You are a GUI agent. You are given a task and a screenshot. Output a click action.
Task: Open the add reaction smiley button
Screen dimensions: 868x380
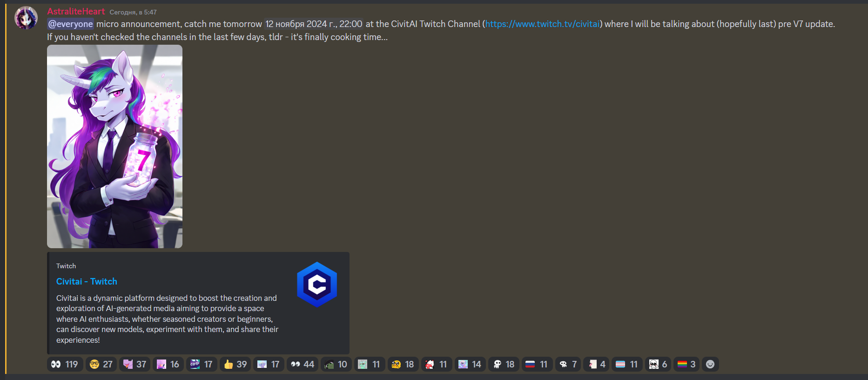tap(710, 364)
